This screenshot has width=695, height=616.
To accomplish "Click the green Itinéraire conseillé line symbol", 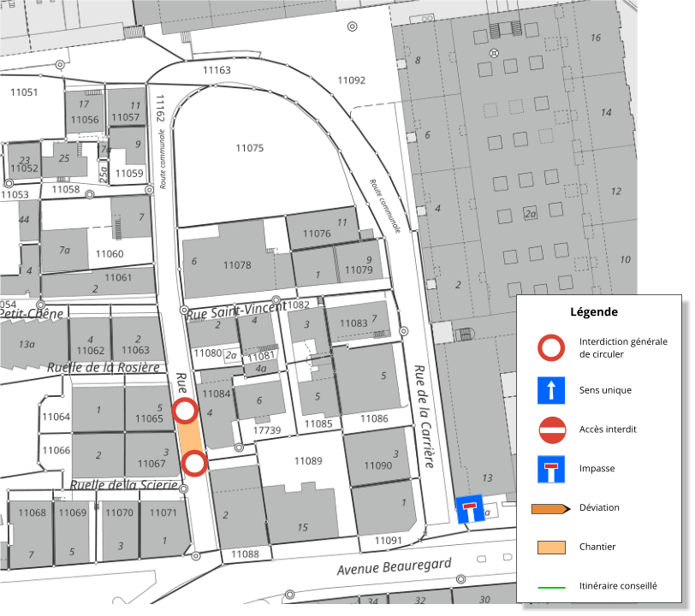I will 551,587.
